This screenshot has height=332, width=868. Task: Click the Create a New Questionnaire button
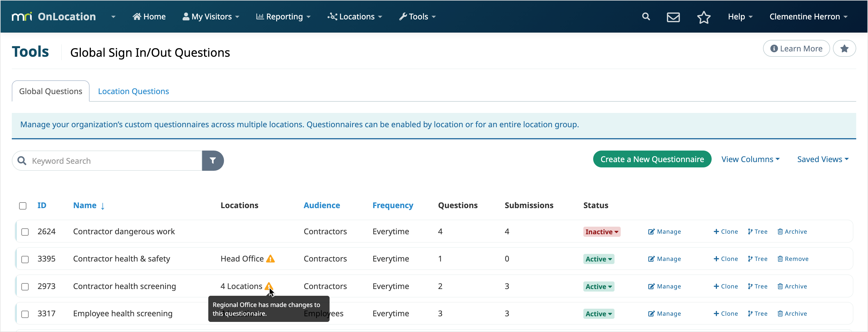point(652,159)
